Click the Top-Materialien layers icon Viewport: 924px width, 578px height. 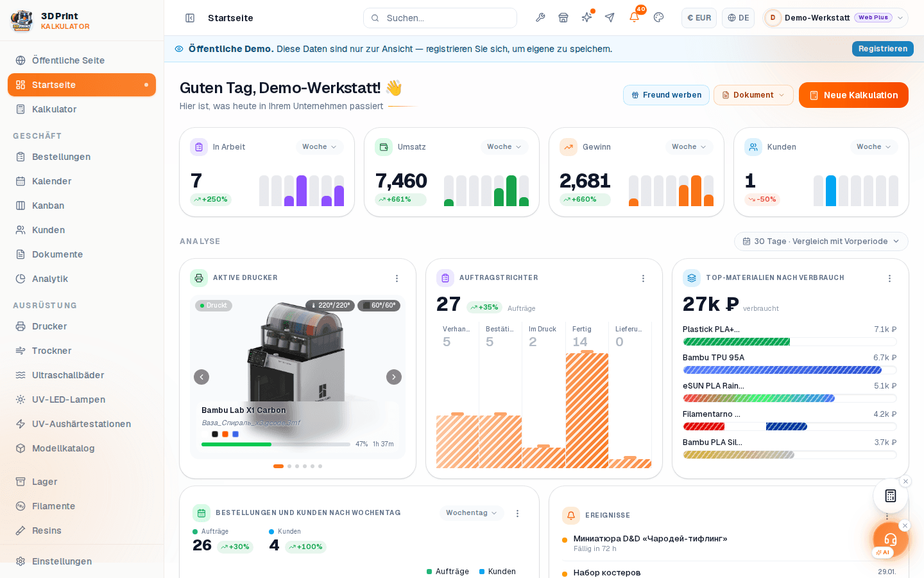click(x=692, y=278)
